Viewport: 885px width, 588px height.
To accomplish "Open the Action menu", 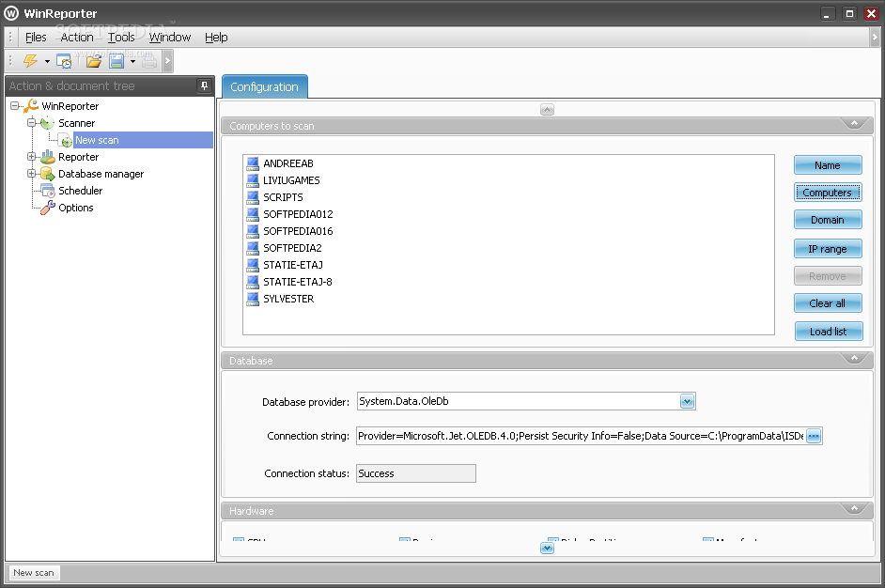I will coord(77,38).
